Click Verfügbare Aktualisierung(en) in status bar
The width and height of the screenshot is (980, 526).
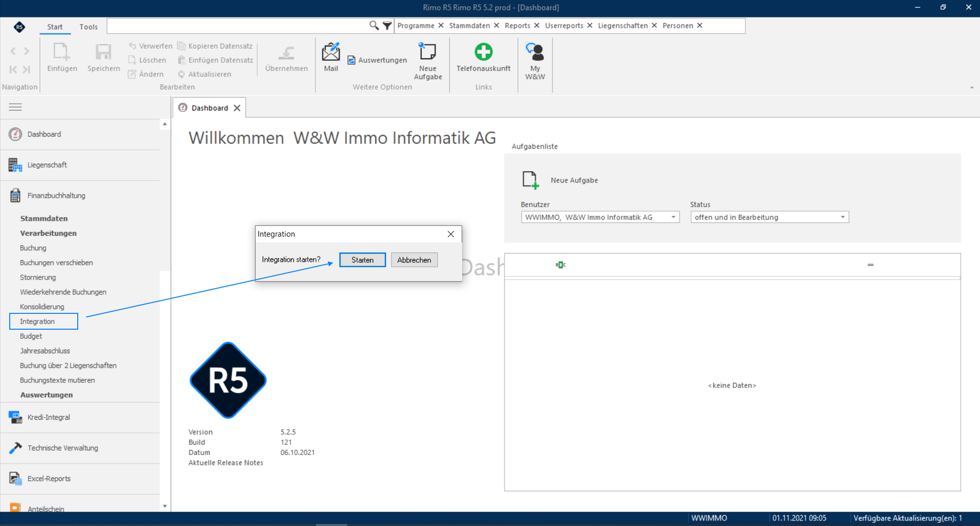click(x=908, y=518)
